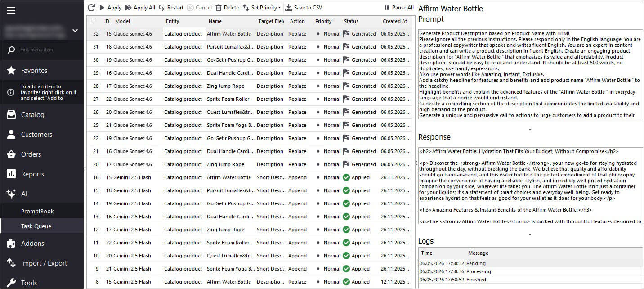Sort by Model column header
644x289 pixels.
point(123,21)
